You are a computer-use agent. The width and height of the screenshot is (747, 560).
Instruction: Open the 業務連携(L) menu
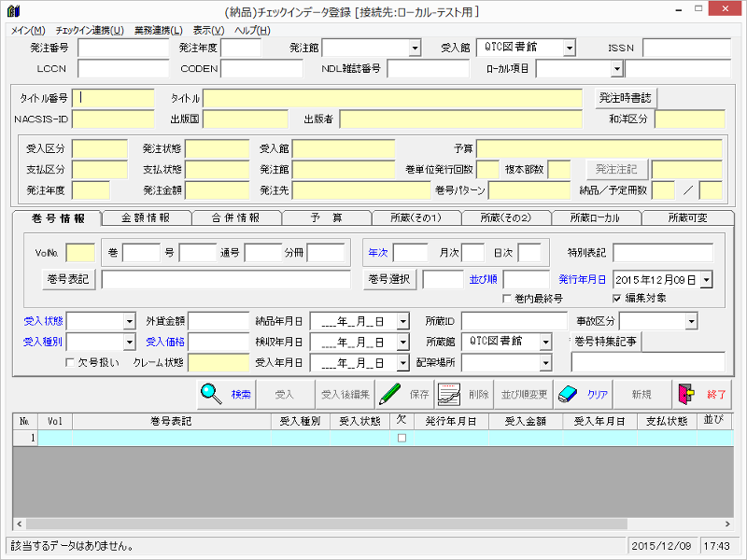158,31
